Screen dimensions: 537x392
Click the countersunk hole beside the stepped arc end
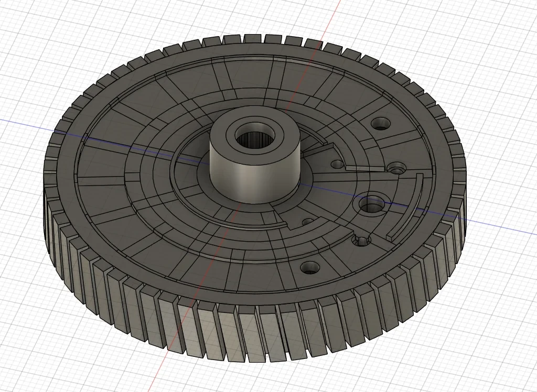(x=397, y=169)
